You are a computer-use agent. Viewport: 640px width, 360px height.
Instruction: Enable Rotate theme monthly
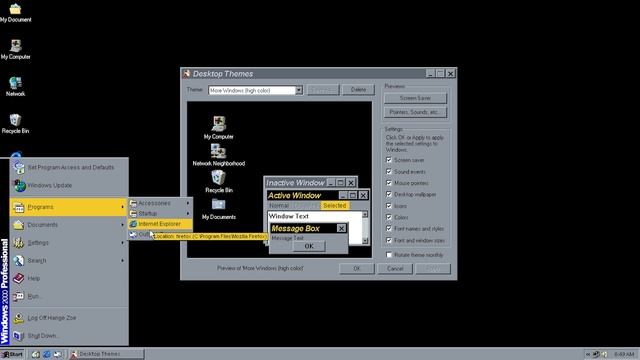pyautogui.click(x=389, y=255)
